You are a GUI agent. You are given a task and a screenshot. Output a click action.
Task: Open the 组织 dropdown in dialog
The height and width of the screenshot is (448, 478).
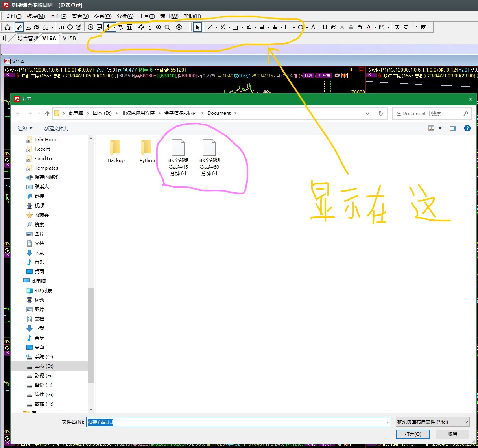coord(25,129)
